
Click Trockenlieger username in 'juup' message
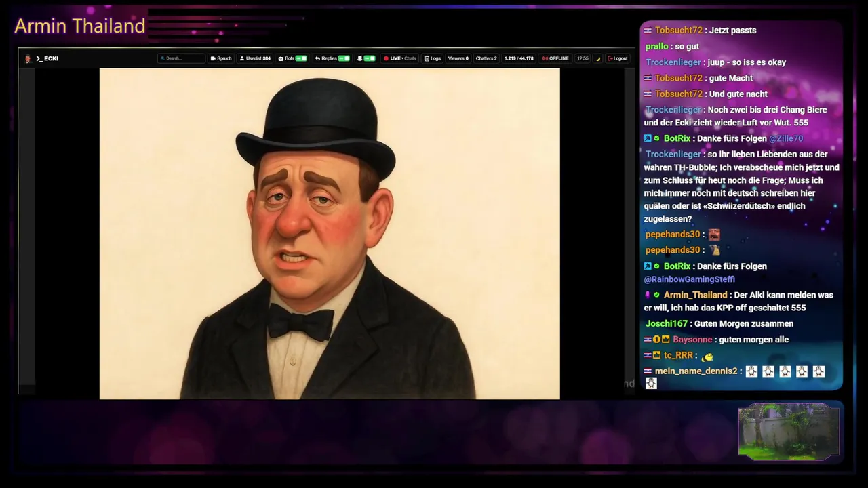(x=673, y=62)
